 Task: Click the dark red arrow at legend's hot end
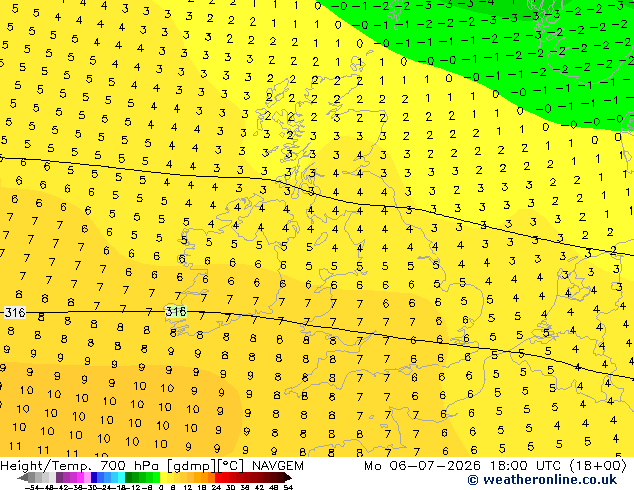[288, 478]
